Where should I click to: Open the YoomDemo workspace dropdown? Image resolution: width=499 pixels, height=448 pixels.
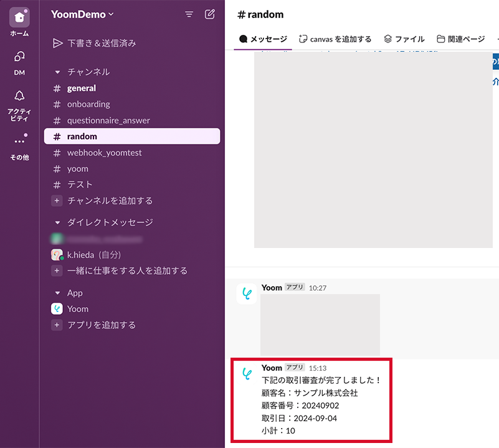coord(82,14)
